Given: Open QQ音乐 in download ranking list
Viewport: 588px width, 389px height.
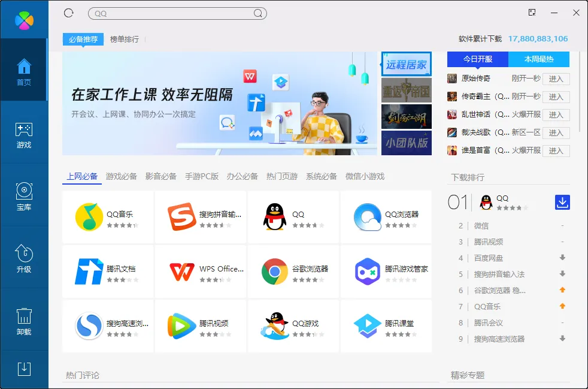Looking at the screenshot, I should pyautogui.click(x=487, y=306).
